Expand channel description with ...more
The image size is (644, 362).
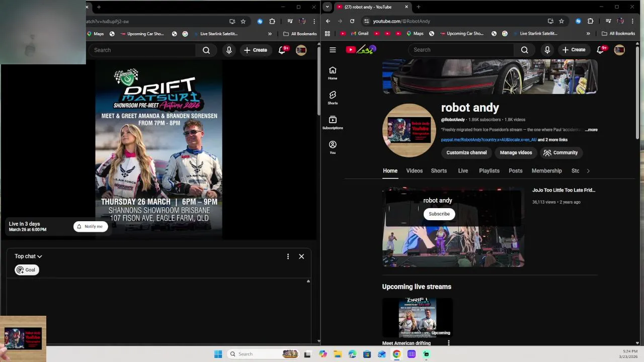[x=591, y=130]
